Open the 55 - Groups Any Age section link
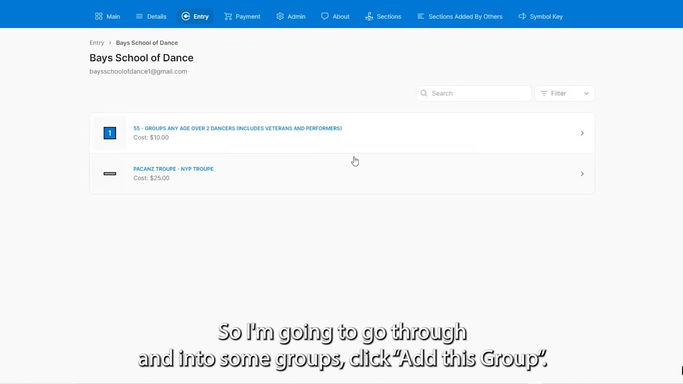The image size is (683, 384). click(x=237, y=128)
